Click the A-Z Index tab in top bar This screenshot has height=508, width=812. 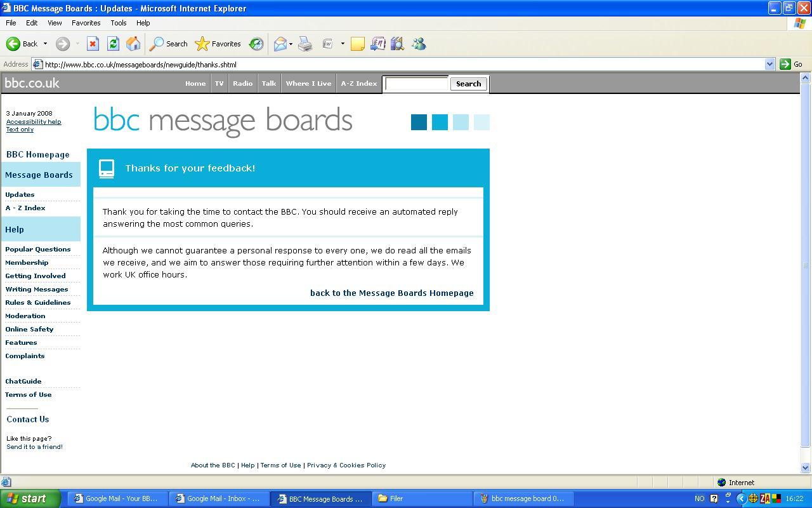click(359, 83)
